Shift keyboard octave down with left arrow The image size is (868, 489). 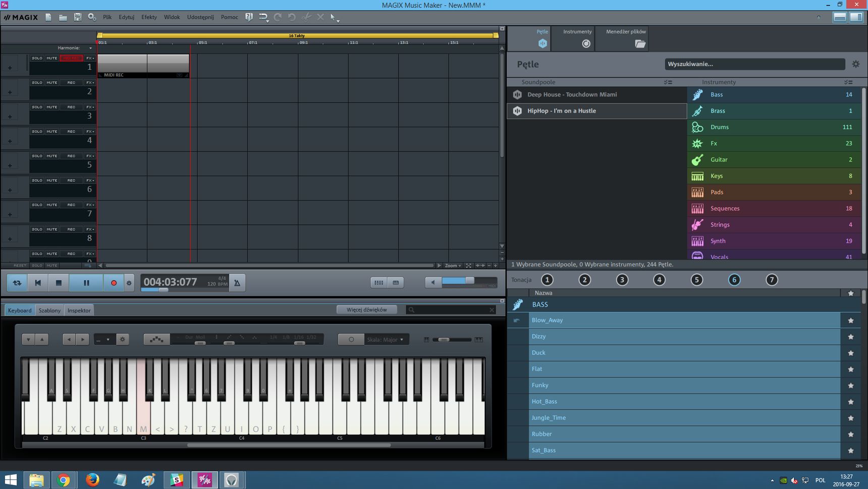pos(69,339)
